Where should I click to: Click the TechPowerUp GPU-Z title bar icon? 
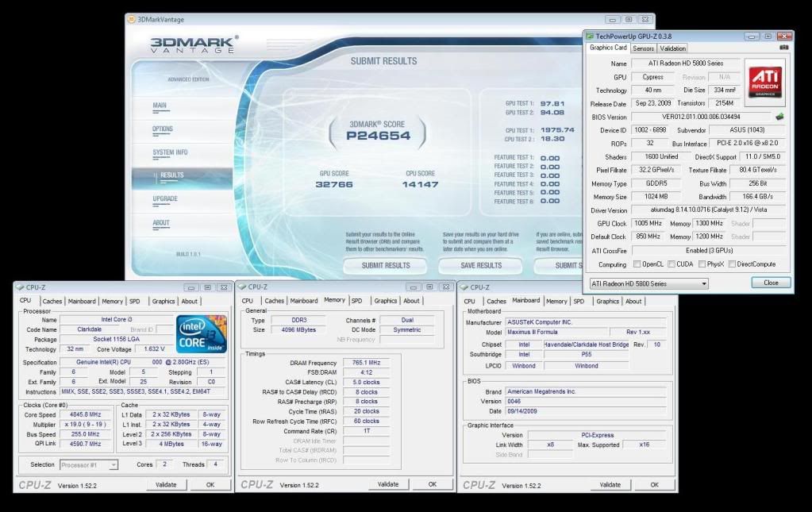click(x=590, y=37)
